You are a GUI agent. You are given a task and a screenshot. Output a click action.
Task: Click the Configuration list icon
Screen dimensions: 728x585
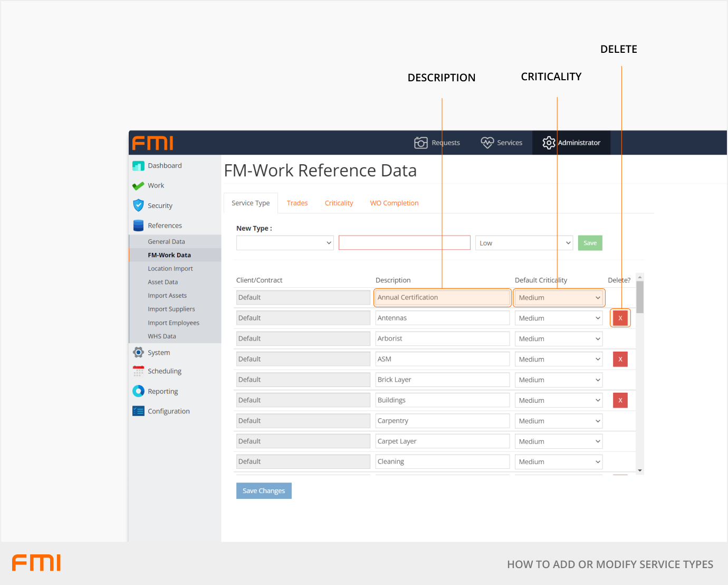click(138, 411)
